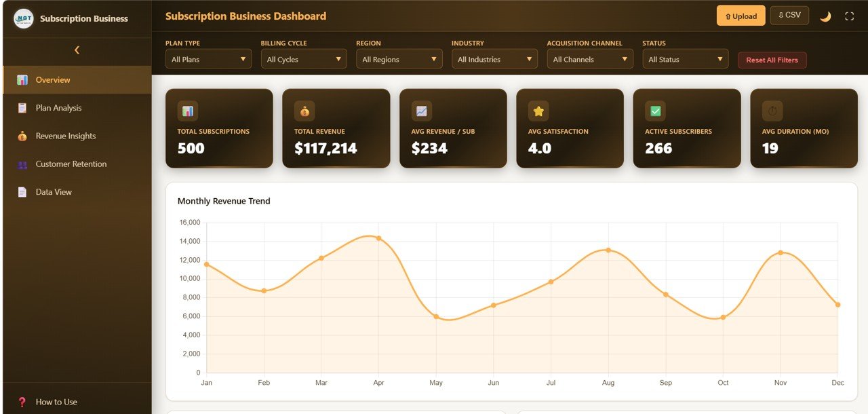Open the Plan Type dropdown
Viewport: 868px width, 414px height.
pos(208,59)
